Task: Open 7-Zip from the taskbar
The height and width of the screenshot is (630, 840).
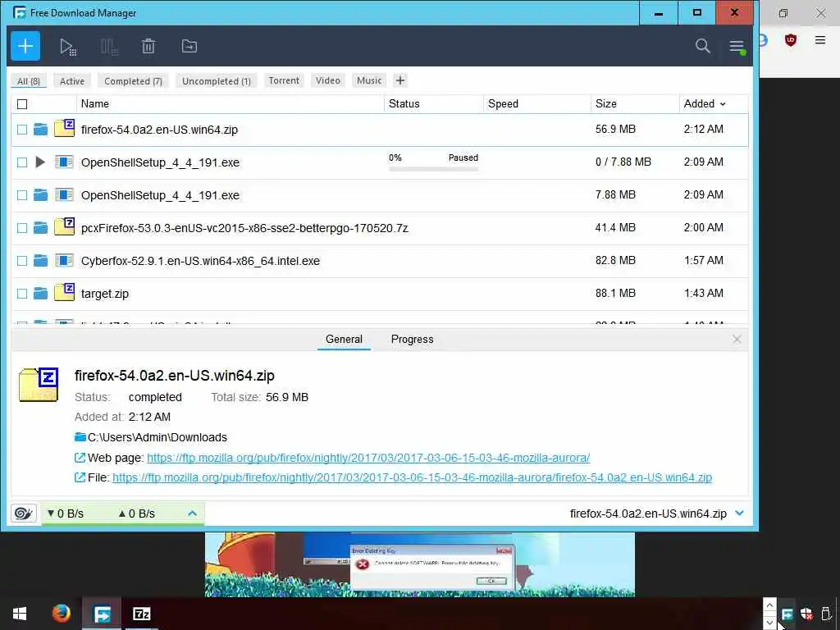Action: (x=141, y=614)
